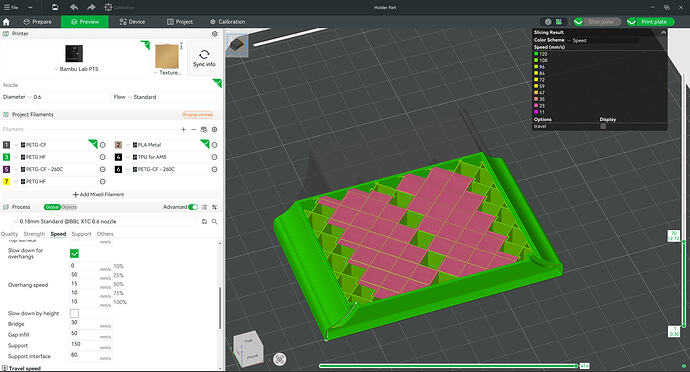Click the edit icon beside the plate texture
690x372 pixels.
(182, 45)
